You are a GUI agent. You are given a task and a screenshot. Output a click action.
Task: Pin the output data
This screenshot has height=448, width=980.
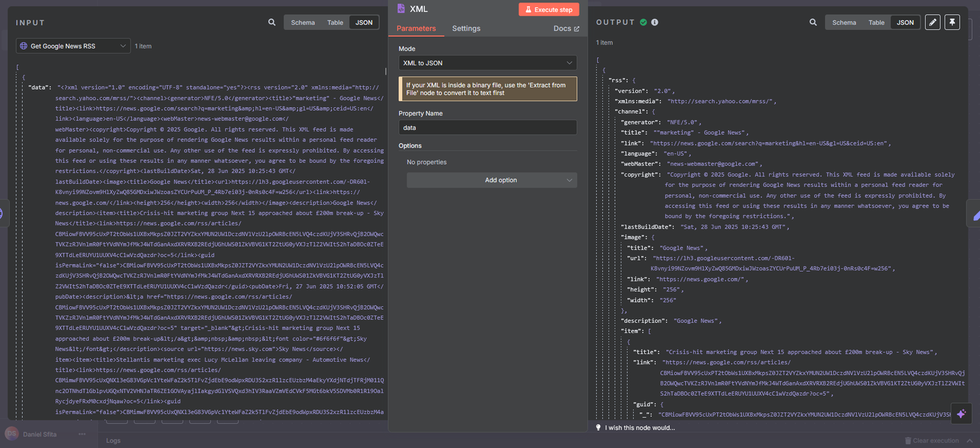coord(952,22)
